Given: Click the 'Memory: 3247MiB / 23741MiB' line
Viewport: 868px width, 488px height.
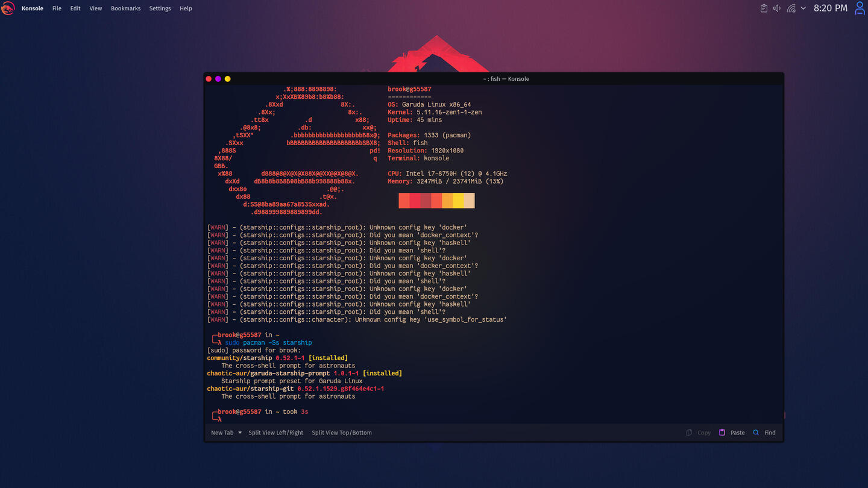Looking at the screenshot, I should coord(445,181).
